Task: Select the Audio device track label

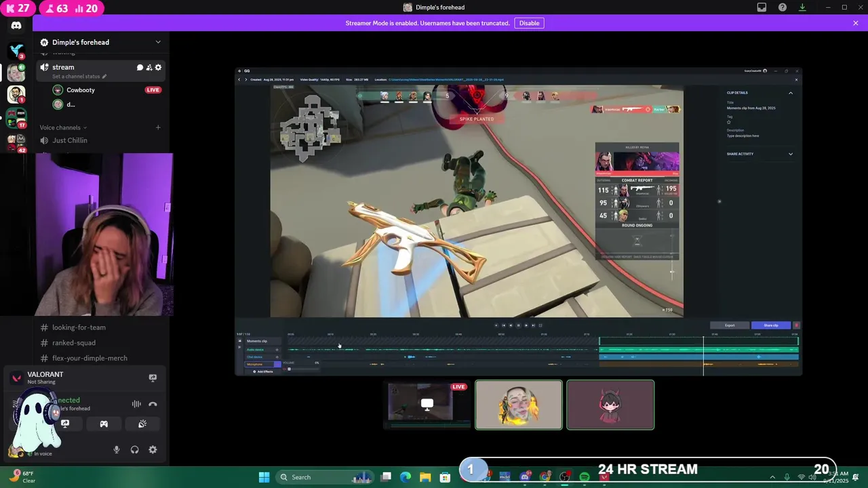Action: (x=256, y=350)
